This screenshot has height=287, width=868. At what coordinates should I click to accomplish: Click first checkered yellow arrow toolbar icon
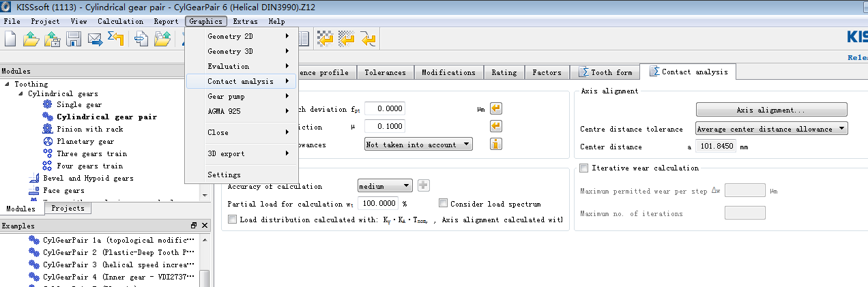325,40
